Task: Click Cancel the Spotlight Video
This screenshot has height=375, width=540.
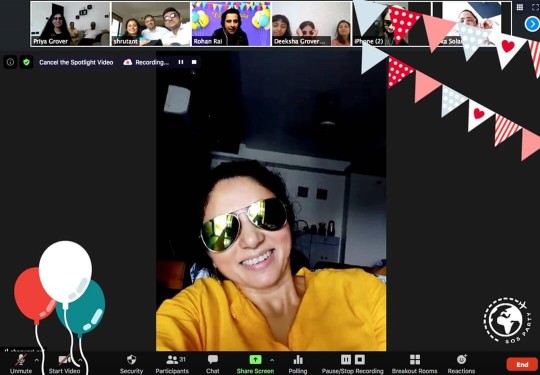Action: coord(76,62)
